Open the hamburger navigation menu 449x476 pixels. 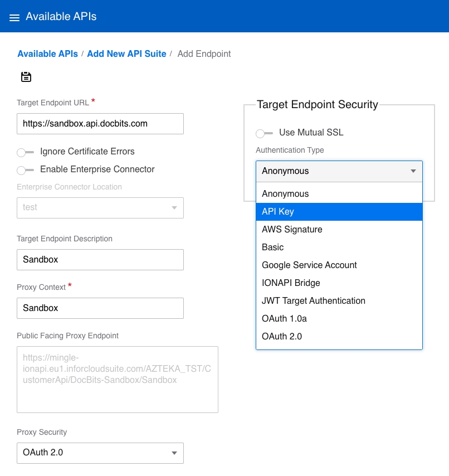pos(14,17)
